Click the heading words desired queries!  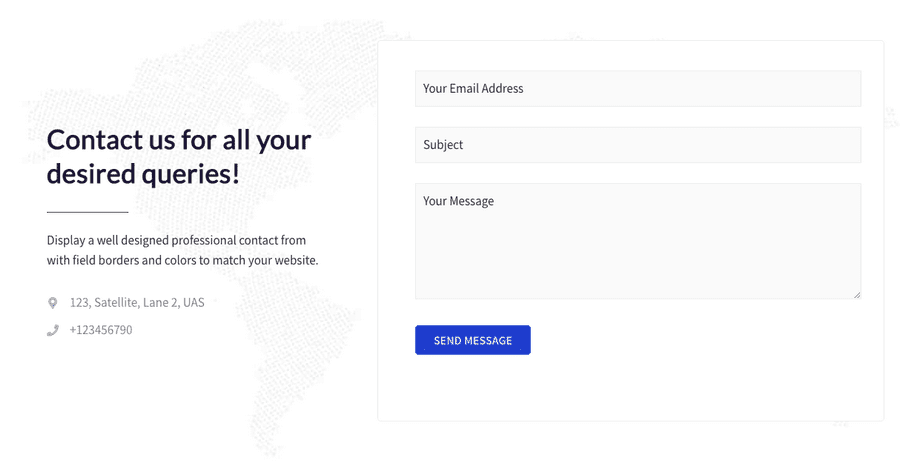(x=143, y=174)
